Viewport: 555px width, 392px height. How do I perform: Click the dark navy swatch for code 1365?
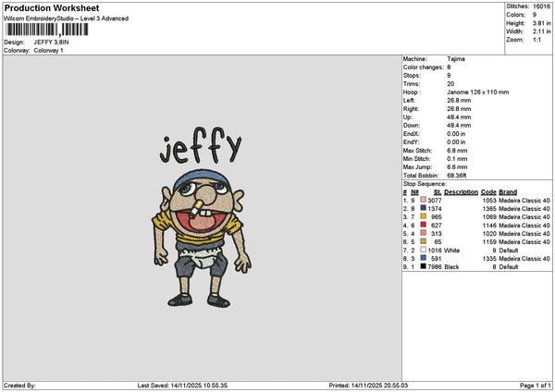423,208
